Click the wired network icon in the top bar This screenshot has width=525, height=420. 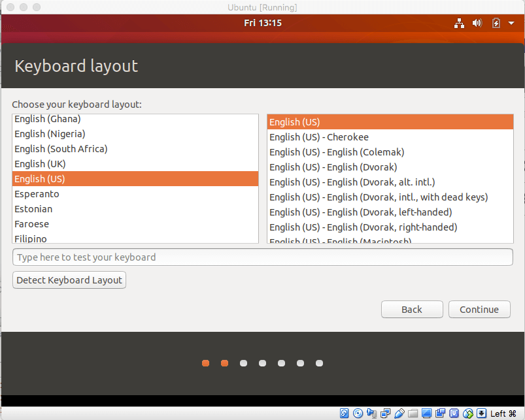click(x=459, y=23)
